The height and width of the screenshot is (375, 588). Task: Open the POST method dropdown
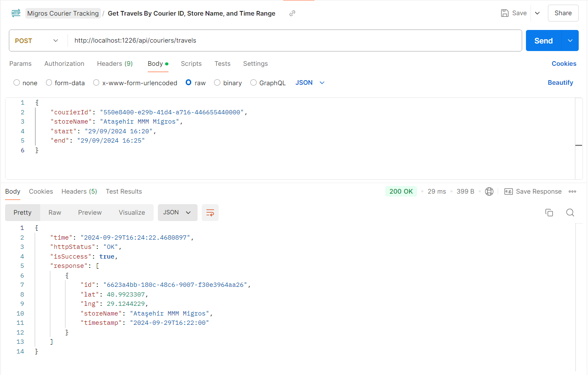(x=36, y=40)
